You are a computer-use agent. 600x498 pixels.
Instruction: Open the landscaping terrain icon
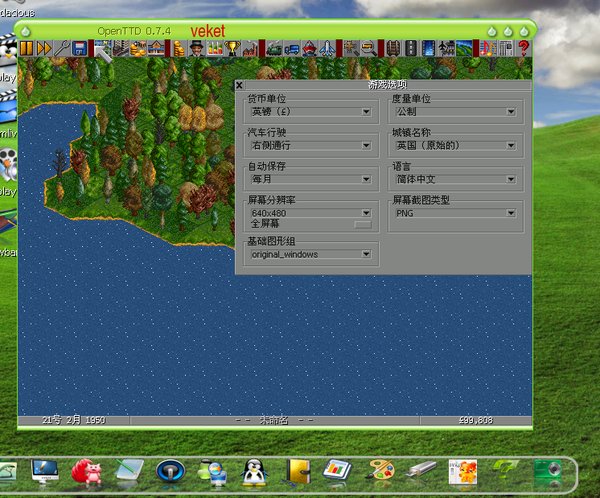pos(464,49)
